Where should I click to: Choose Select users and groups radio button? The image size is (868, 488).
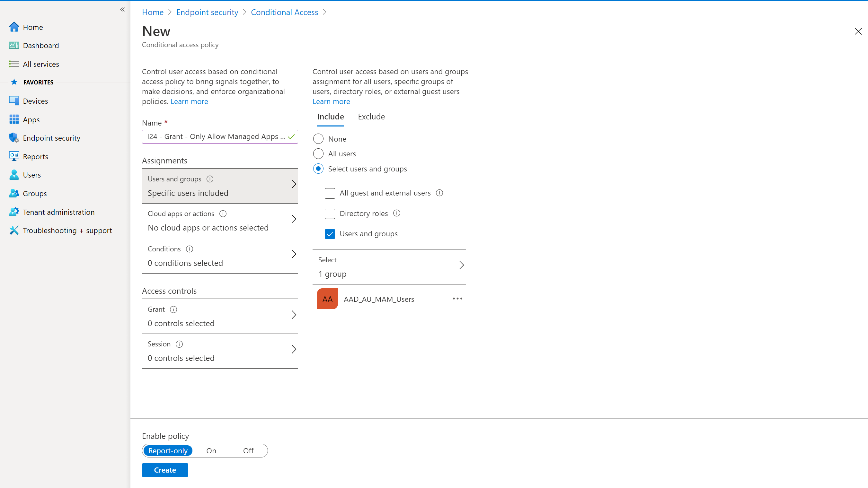tap(318, 168)
